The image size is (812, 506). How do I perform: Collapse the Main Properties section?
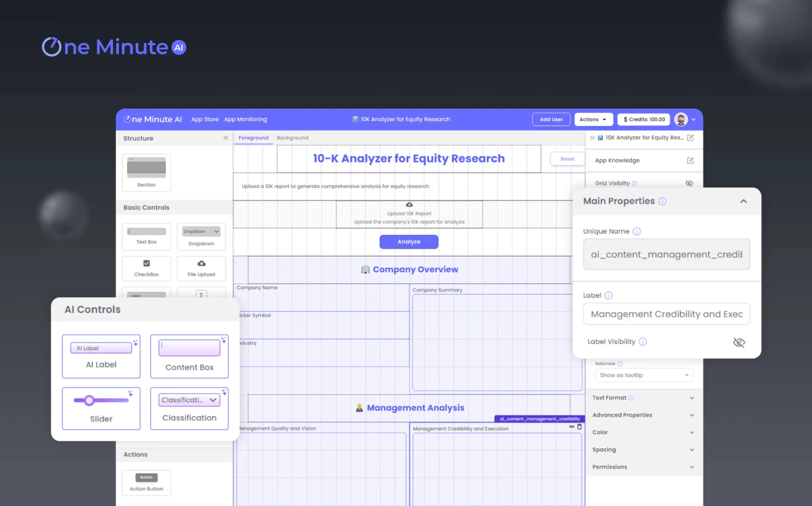[743, 201]
